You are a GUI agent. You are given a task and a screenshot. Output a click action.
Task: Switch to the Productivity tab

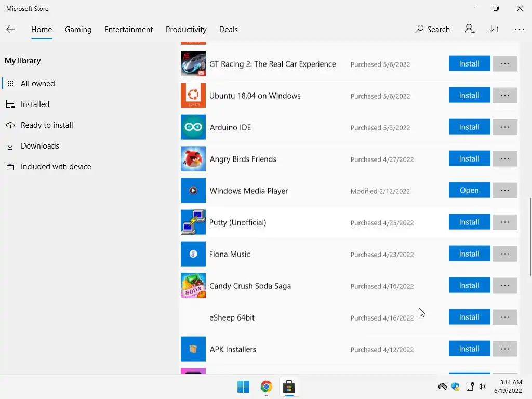point(186,30)
